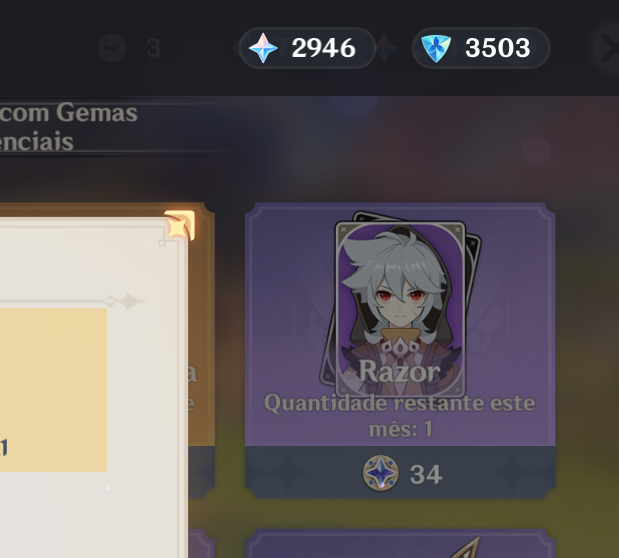Click the Primogem star icon
This screenshot has width=619, height=558.
263,48
